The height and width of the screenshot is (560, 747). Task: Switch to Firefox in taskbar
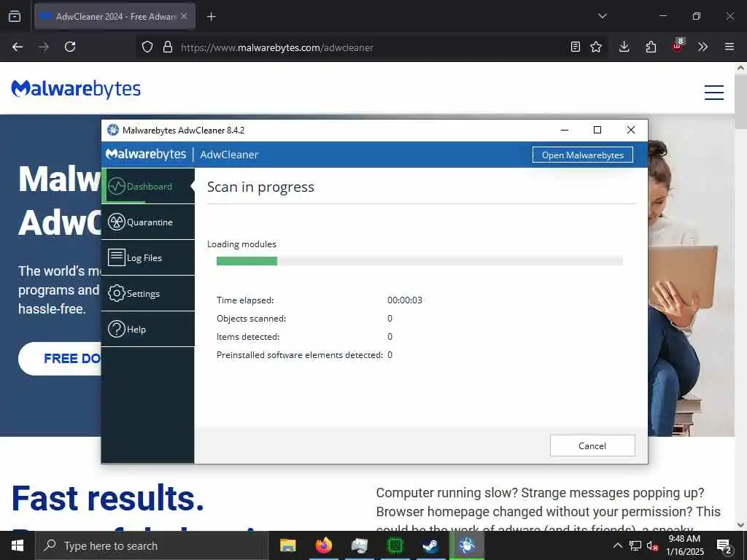(323, 545)
